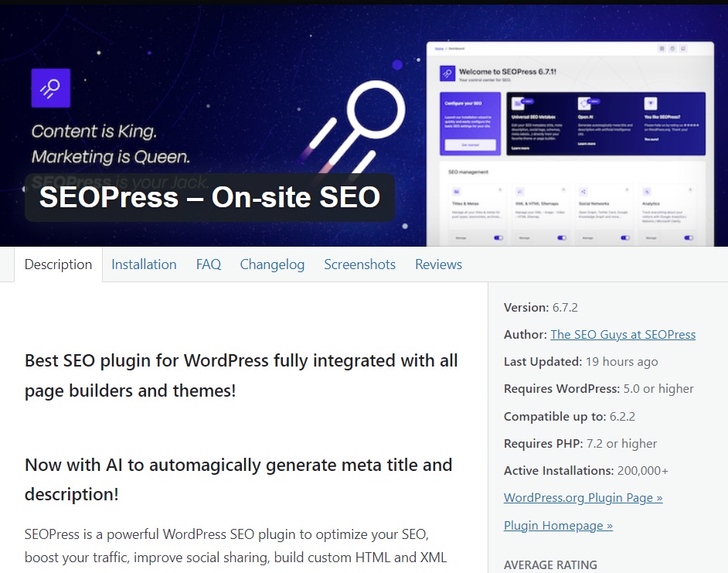Click the Now with AI heading

coord(238,479)
